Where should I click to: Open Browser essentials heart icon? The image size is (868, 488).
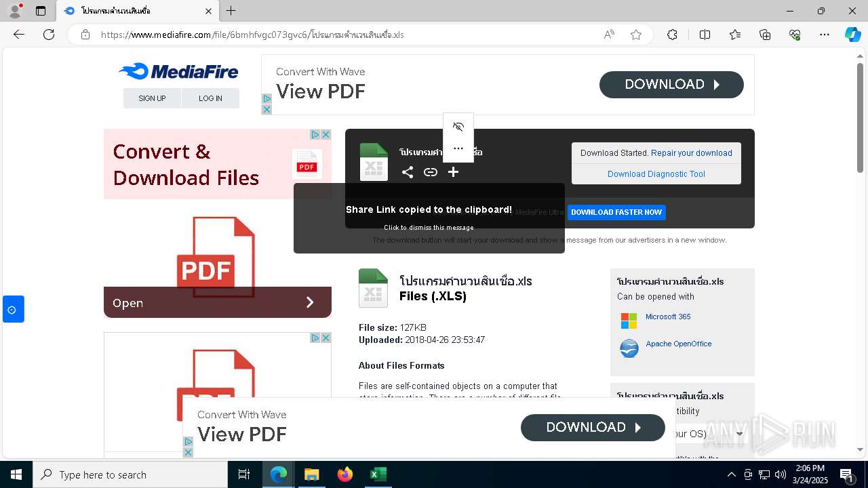(x=795, y=35)
